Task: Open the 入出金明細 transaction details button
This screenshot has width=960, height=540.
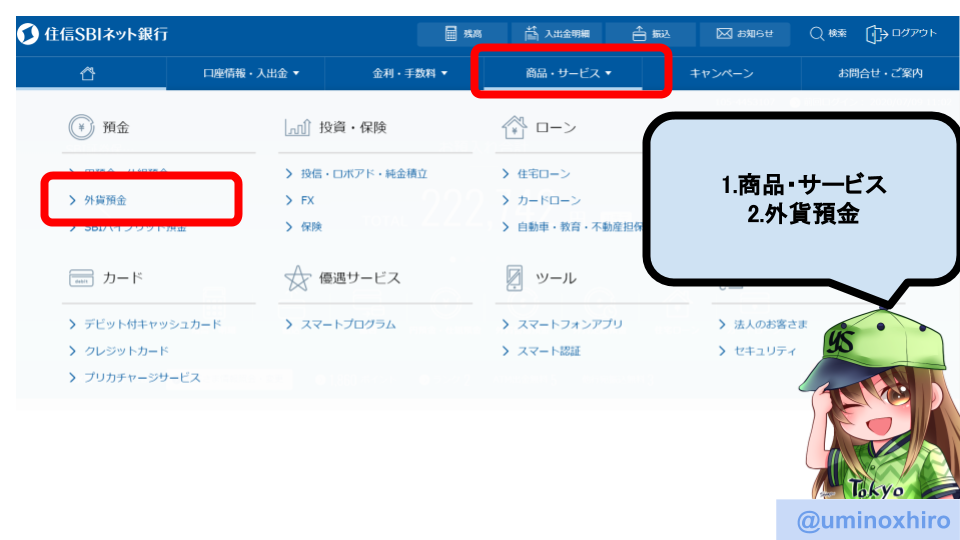Action: 557,34
